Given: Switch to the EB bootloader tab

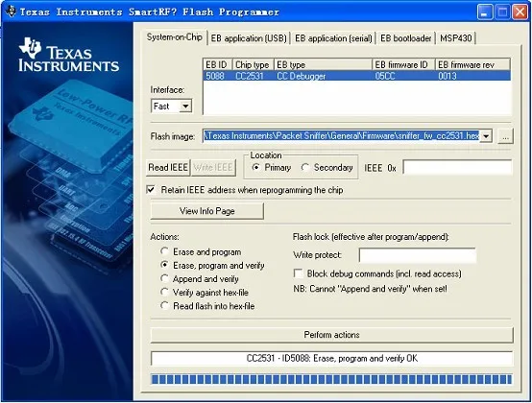Looking at the screenshot, I should (406, 38).
